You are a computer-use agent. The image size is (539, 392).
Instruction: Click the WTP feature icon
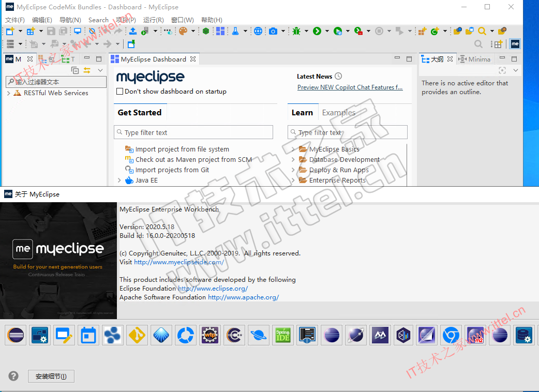click(210, 335)
